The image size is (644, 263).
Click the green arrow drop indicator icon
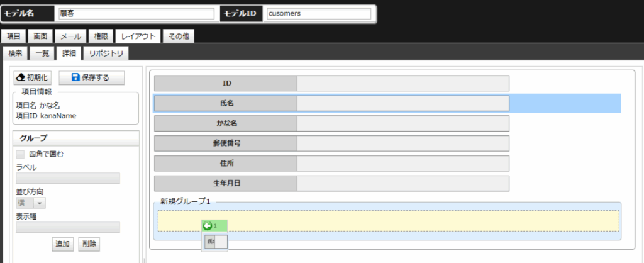208,225
